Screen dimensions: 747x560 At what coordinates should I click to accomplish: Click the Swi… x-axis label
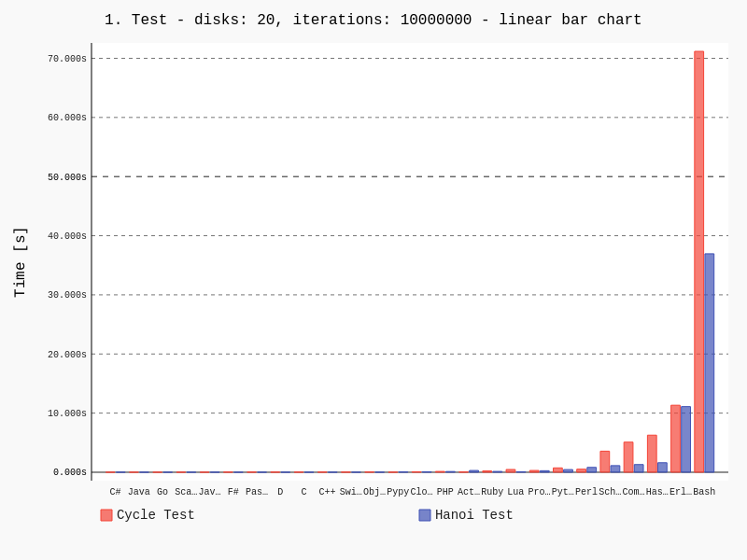click(x=351, y=492)
